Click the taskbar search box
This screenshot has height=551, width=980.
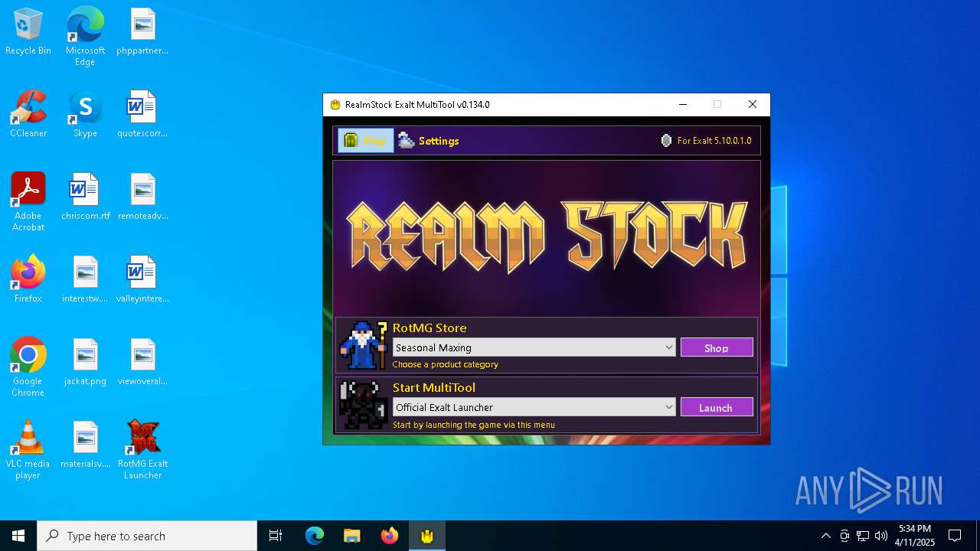tap(147, 536)
